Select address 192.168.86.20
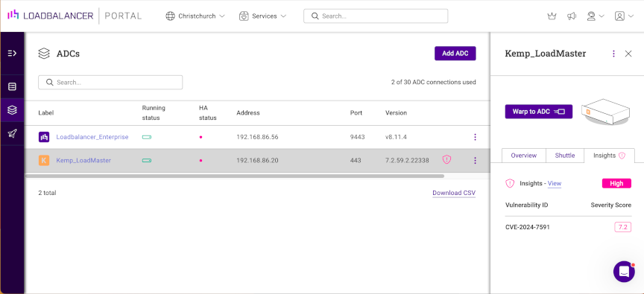Image resolution: width=644 pixels, height=294 pixels. tap(257, 160)
